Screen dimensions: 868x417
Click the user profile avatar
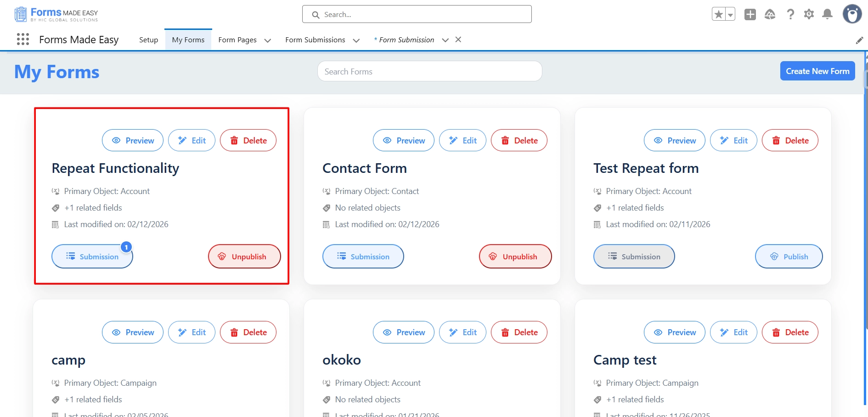(852, 14)
